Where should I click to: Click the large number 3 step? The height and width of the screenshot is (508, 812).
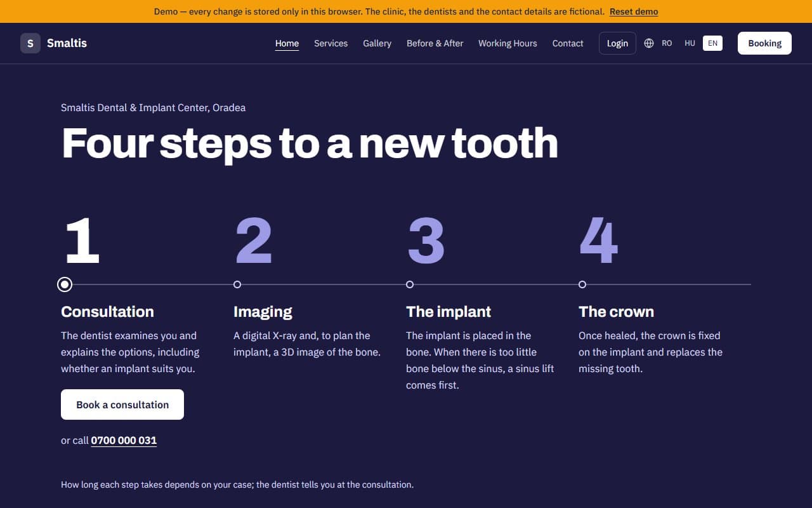(426, 241)
